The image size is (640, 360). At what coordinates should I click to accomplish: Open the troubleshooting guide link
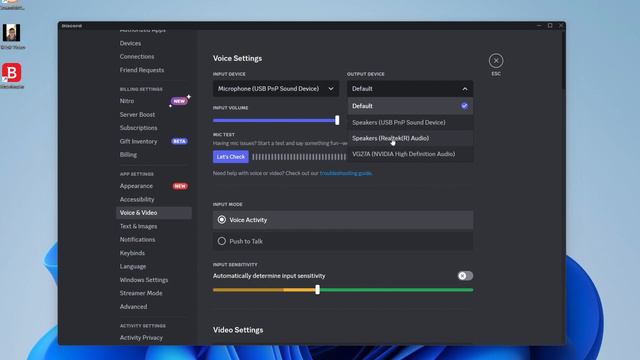(346, 173)
